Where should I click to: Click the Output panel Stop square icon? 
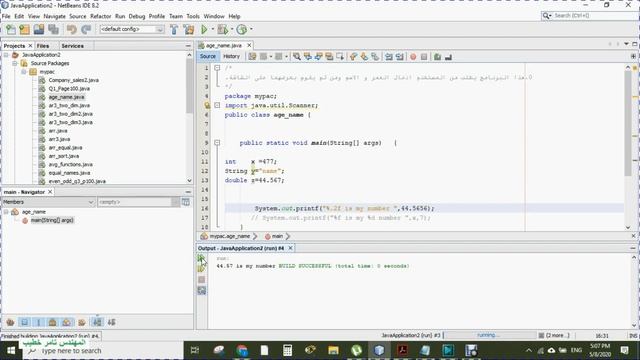pyautogui.click(x=202, y=280)
